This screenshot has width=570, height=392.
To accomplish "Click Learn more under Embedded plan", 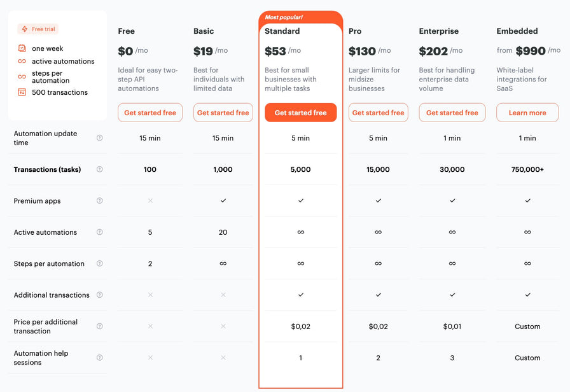I will tap(527, 113).
